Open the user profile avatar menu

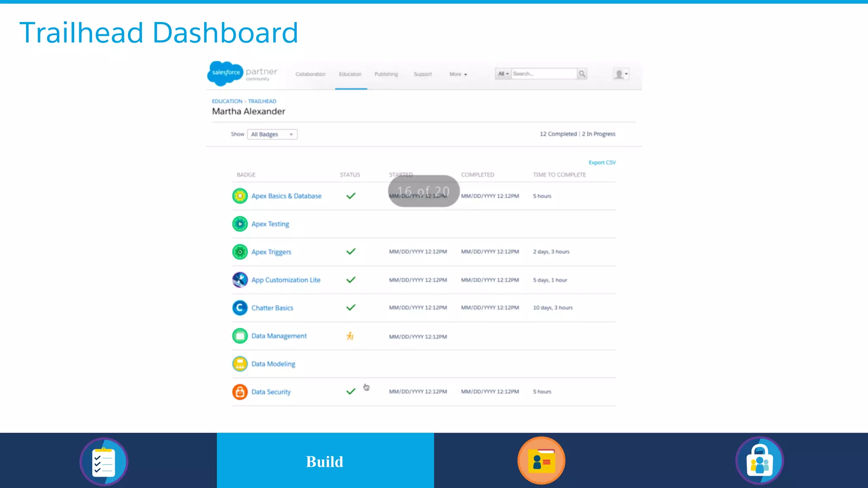click(x=621, y=74)
